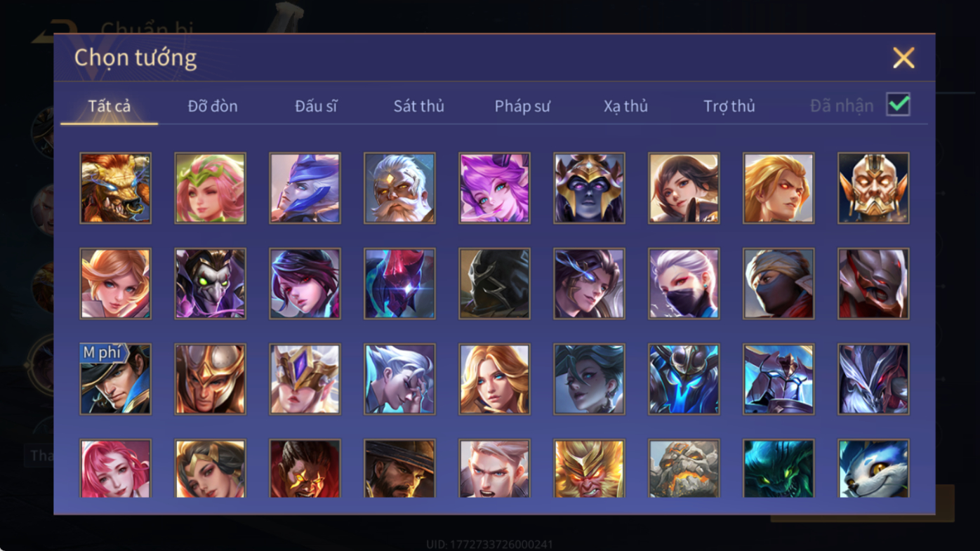Pick the white-bearded old man hero

(x=399, y=188)
